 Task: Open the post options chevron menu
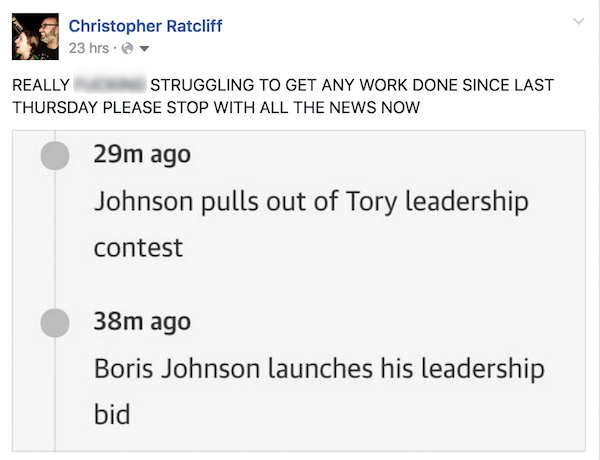point(578,22)
